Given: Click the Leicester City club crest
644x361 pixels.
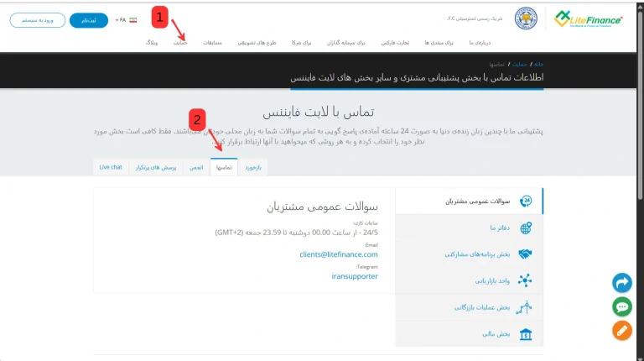Looking at the screenshot, I should pyautogui.click(x=526, y=18).
